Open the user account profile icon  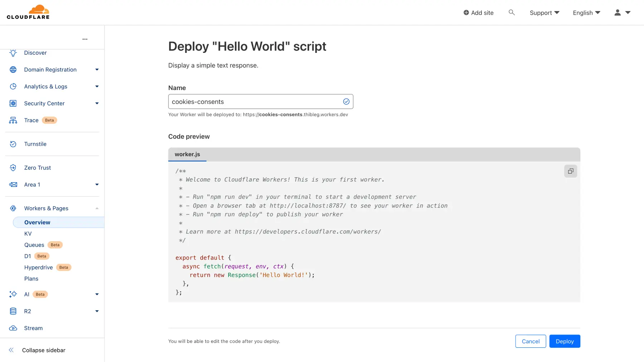618,13
